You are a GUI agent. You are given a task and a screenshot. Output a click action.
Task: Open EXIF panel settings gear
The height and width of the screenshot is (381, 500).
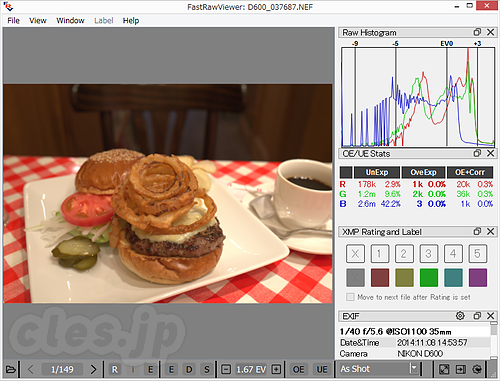coord(460,316)
